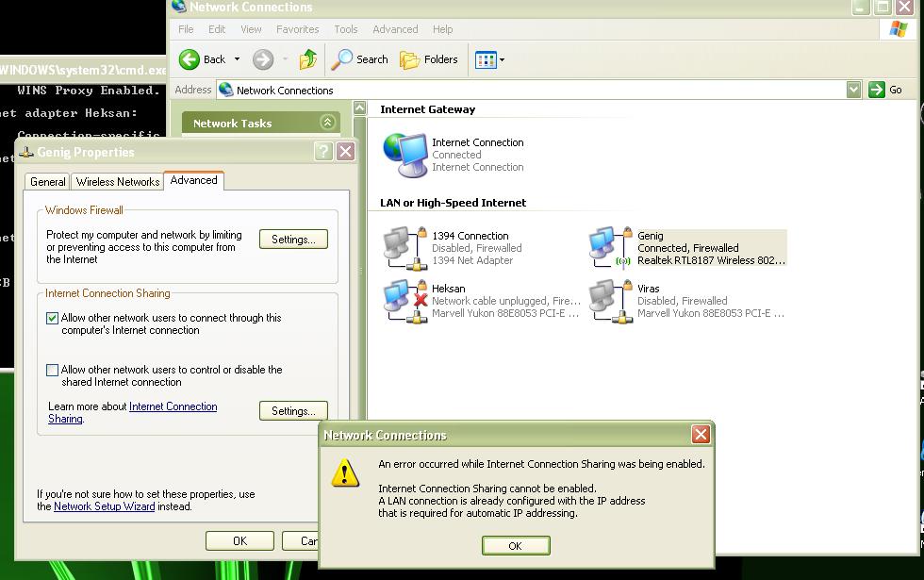
Task: Click the Up folder icon
Action: [x=307, y=59]
